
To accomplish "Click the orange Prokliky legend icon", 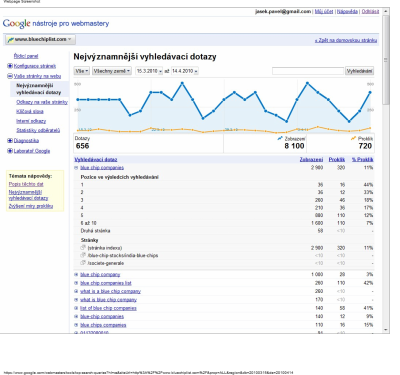I will (x=353, y=138).
